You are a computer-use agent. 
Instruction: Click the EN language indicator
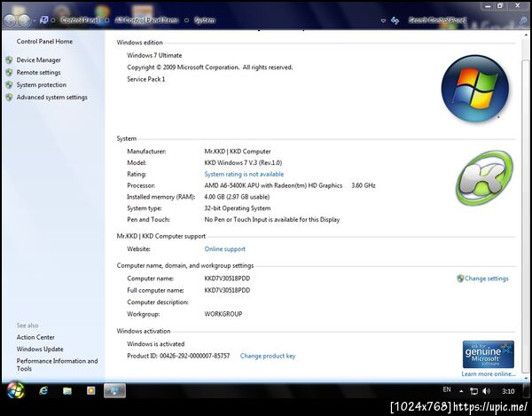447,390
